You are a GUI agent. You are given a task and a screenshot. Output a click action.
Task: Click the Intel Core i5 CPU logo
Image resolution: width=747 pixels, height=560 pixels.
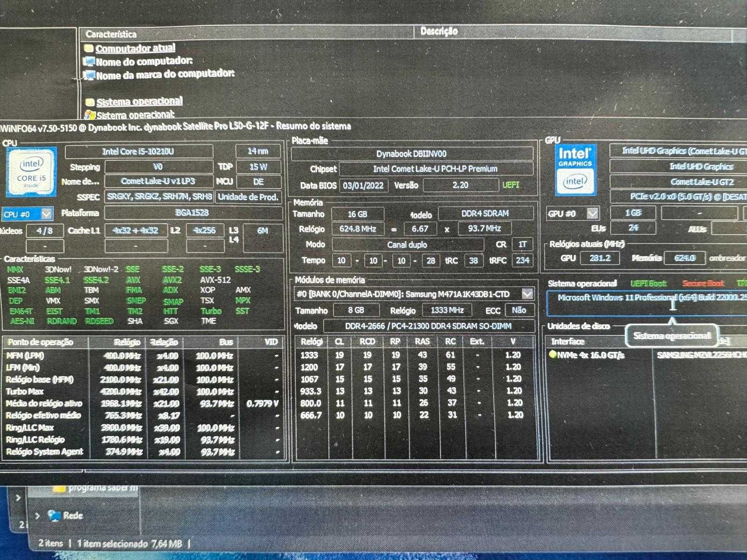32,173
